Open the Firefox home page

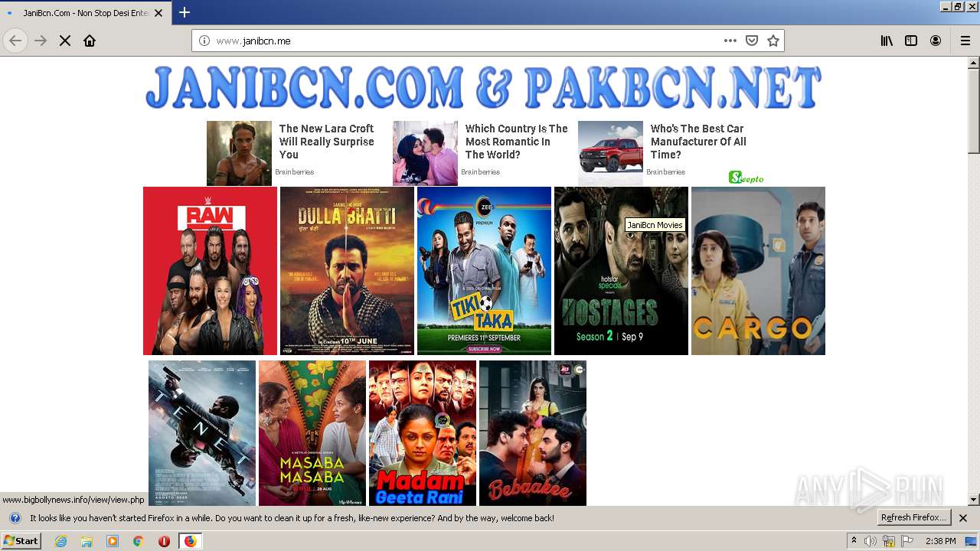[90, 41]
